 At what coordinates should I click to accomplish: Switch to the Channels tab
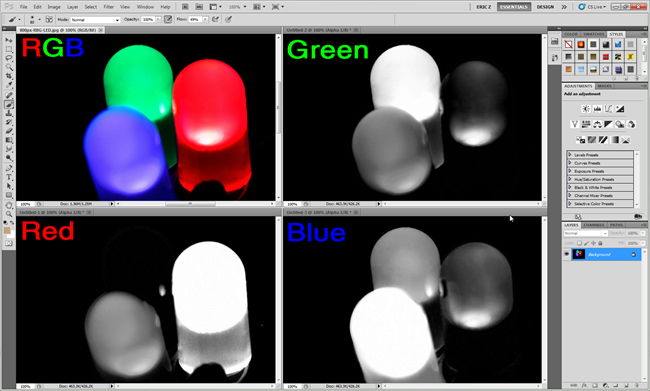(594, 225)
